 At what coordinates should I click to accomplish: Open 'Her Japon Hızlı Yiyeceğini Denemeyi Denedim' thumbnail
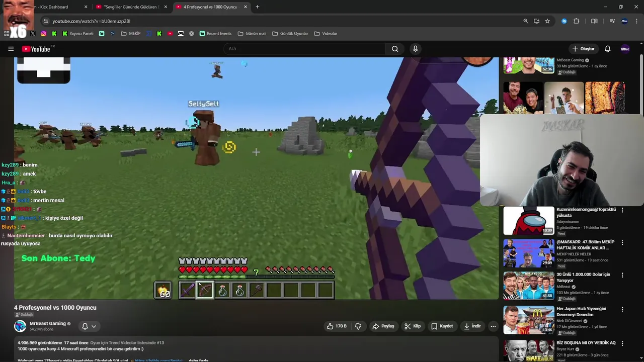point(529,320)
